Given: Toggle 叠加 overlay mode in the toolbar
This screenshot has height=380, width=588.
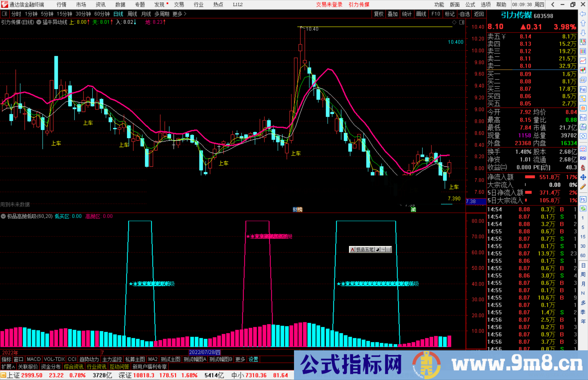Looking at the screenshot, I should [x=393, y=14].
